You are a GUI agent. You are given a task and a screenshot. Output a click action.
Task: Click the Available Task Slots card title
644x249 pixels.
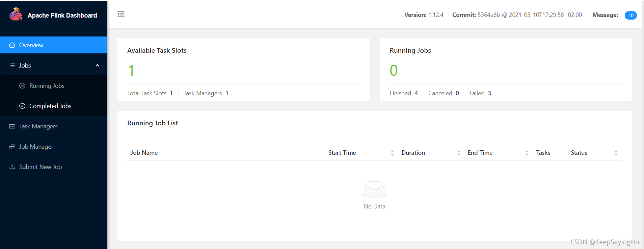157,50
